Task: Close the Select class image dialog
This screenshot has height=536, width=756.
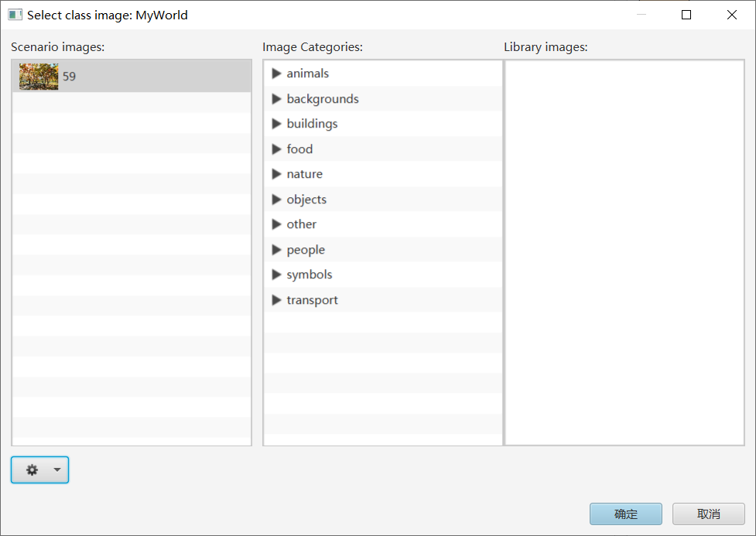Action: 731,15
